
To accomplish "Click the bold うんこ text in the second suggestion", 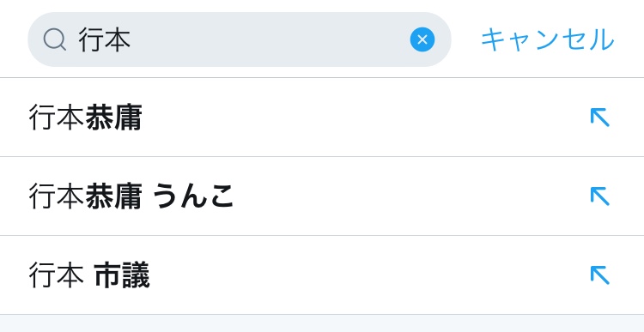I will [193, 196].
